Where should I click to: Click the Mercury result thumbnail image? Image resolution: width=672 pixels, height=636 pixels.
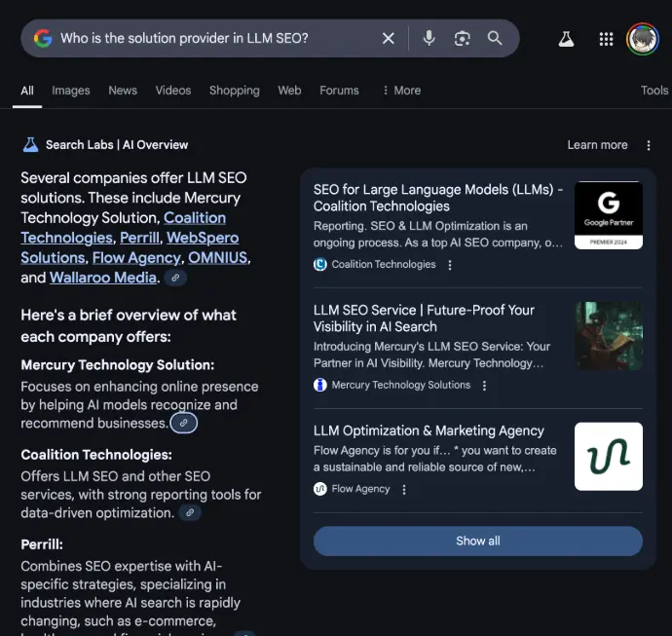pyautogui.click(x=608, y=336)
